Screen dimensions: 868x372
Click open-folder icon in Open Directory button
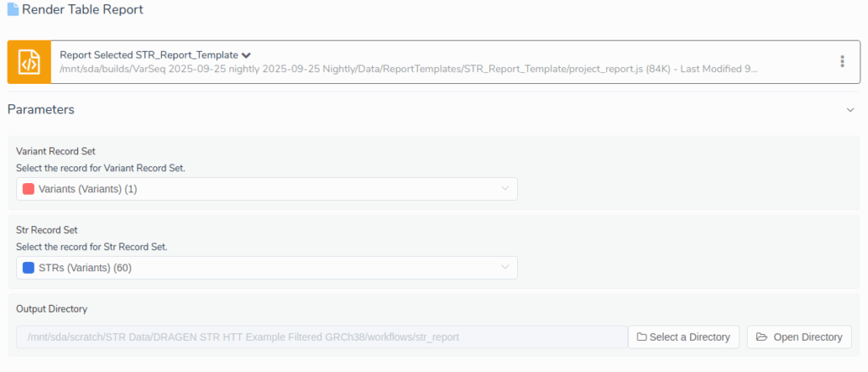click(761, 337)
